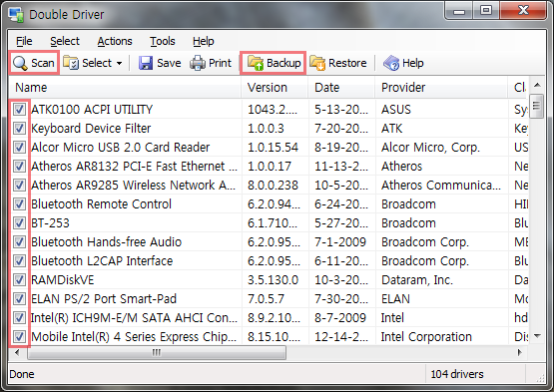Toggle the RAMDiskVE driver checkbox
The image size is (554, 392).
coord(19,280)
